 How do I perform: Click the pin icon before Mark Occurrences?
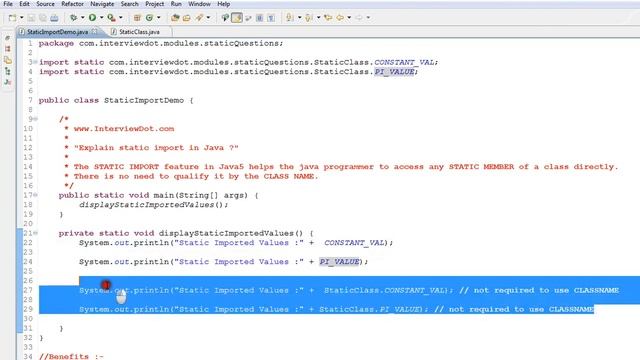coord(225,18)
